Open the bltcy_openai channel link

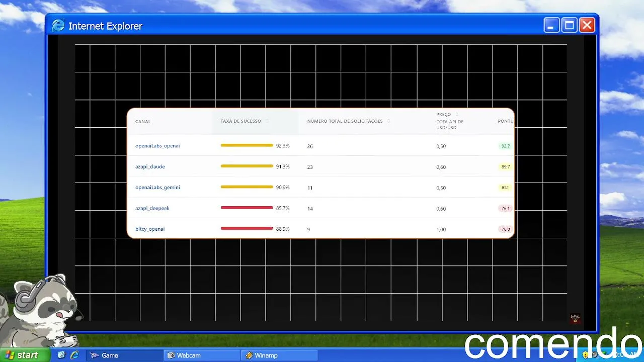150,229
